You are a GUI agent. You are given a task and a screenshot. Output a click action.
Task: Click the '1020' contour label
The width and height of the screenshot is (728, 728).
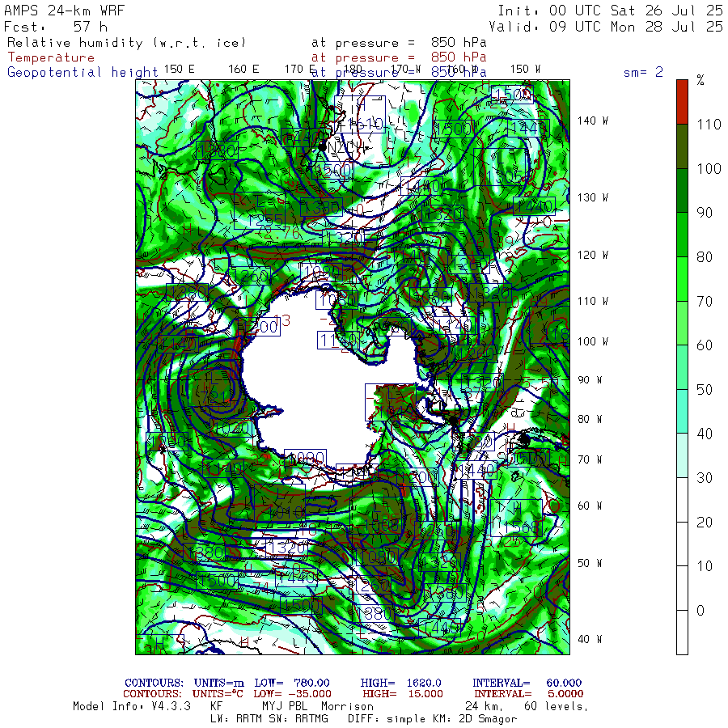[231, 427]
